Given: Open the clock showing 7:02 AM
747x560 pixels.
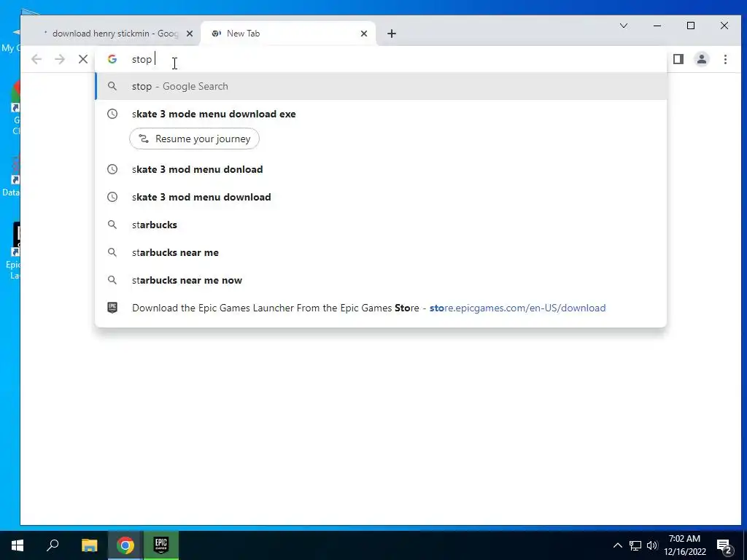Looking at the screenshot, I should coord(684,545).
